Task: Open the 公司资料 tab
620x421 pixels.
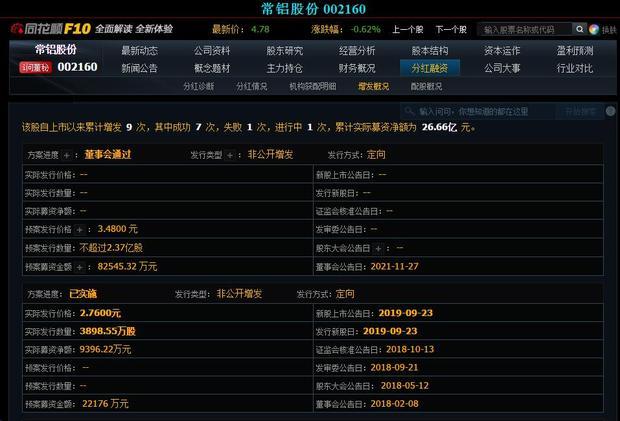Action: (x=212, y=51)
